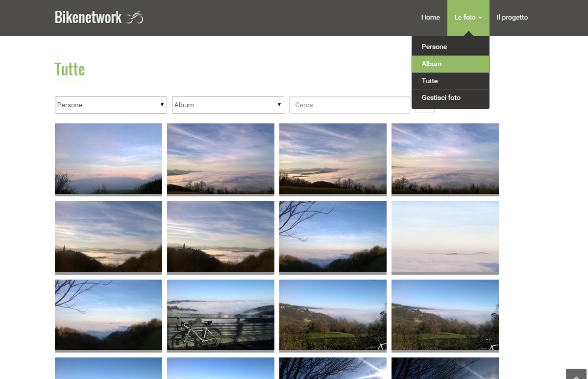The height and width of the screenshot is (379, 588).
Task: Open the second photo in the top row
Action: (x=220, y=159)
